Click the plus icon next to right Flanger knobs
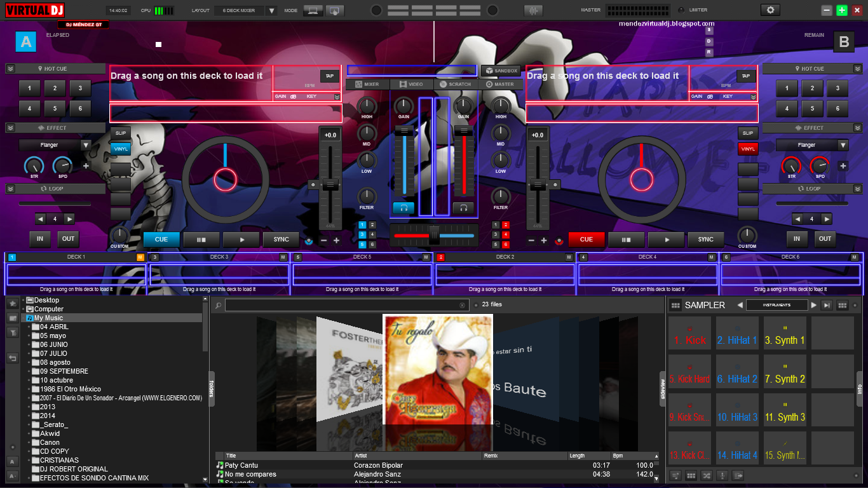Image resolution: width=868 pixels, height=488 pixels. (843, 166)
